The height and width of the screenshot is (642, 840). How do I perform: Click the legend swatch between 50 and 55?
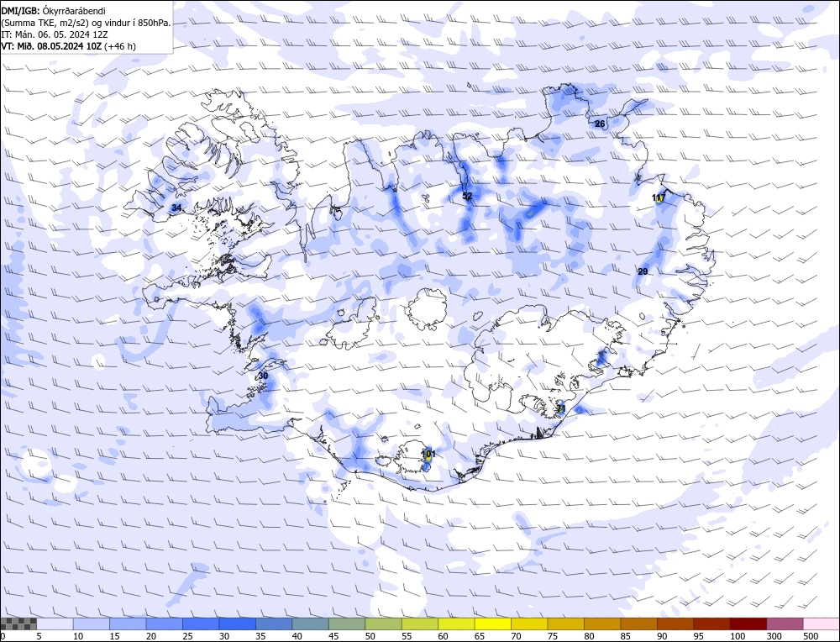(383, 624)
